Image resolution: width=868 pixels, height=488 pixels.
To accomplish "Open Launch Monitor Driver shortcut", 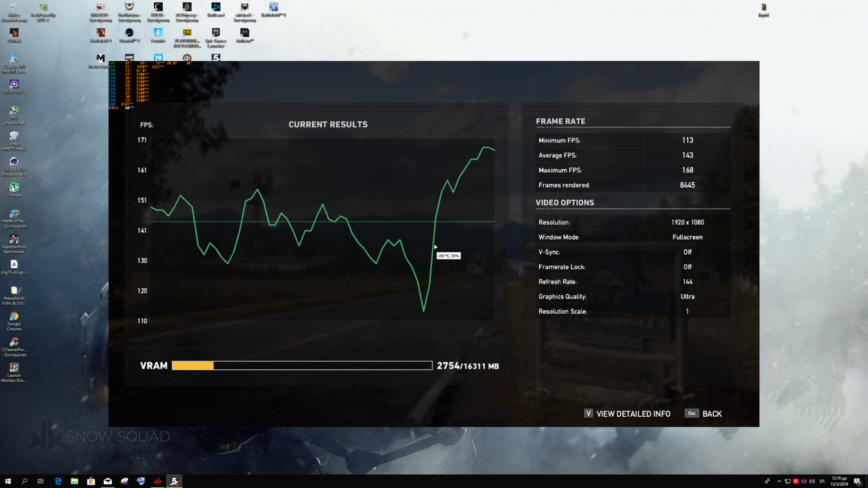I will point(14,372).
